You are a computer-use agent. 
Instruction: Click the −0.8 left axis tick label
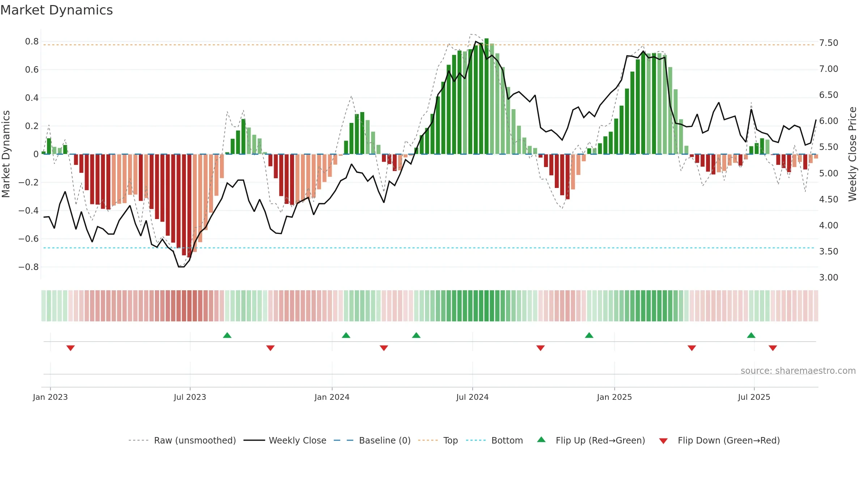click(29, 267)
